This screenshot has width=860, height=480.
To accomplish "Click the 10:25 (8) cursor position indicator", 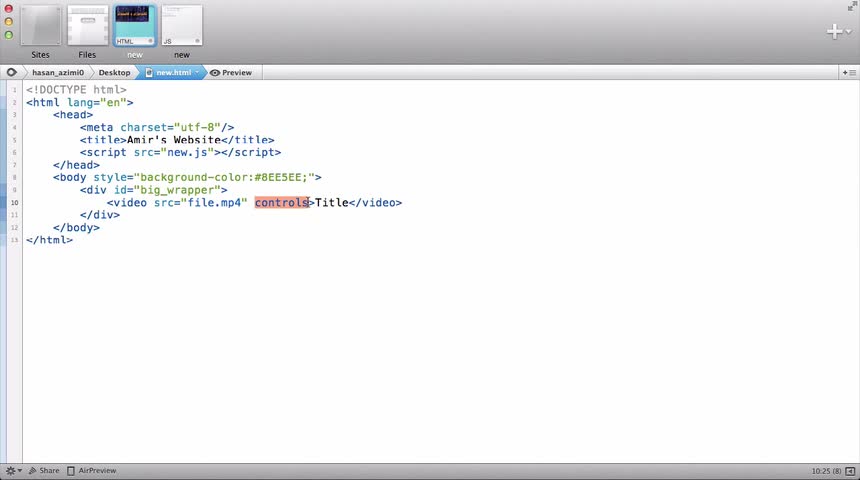I will pos(826,471).
